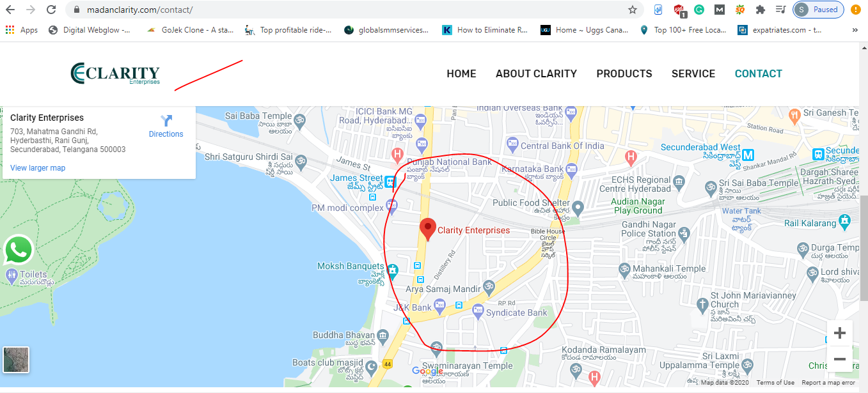Click the Clarity Enterprises map label text
This screenshot has height=393, width=868.
point(474,230)
